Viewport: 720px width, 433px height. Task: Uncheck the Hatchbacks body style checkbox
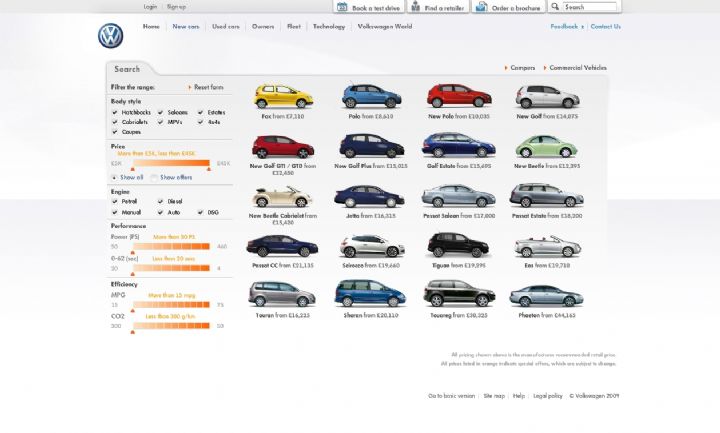click(115, 112)
